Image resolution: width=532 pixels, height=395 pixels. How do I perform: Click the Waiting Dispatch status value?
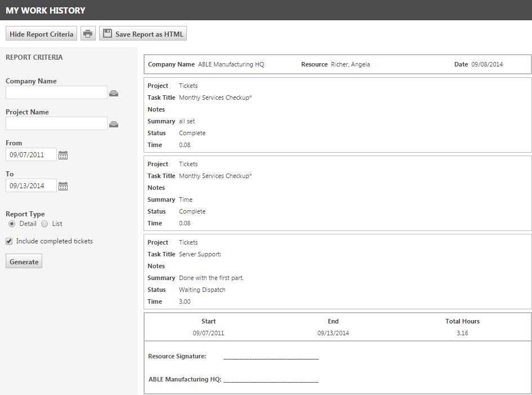pyautogui.click(x=202, y=290)
